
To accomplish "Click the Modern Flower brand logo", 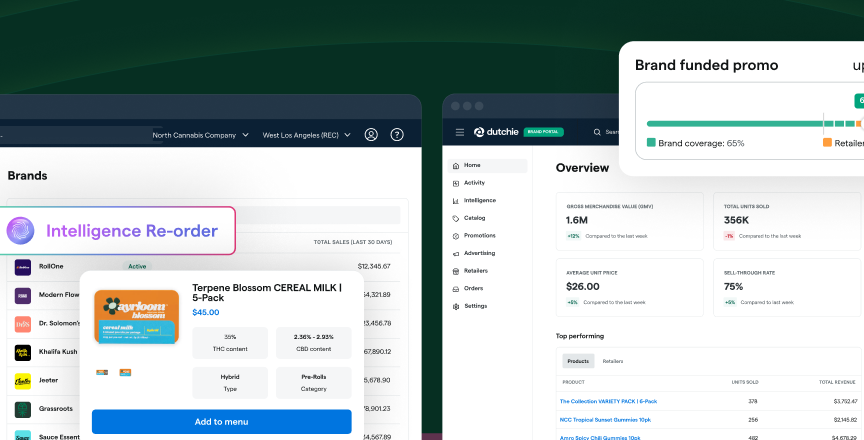I will click(23, 296).
